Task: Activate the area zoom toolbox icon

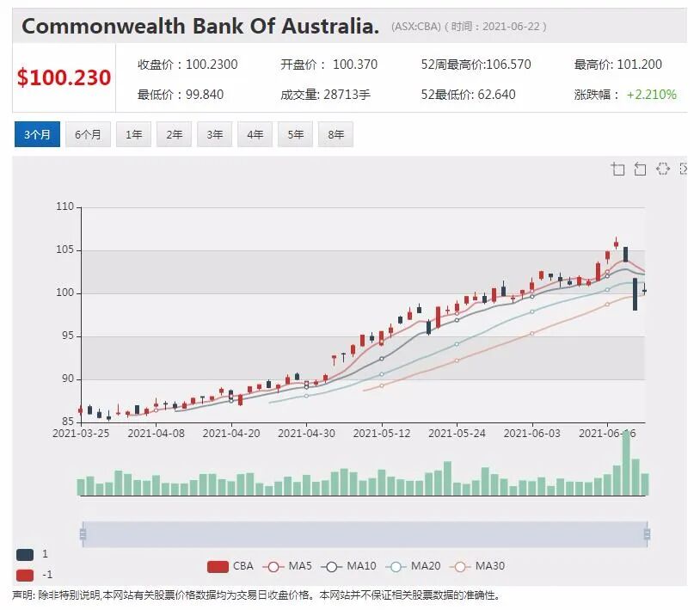Action: coord(617,169)
